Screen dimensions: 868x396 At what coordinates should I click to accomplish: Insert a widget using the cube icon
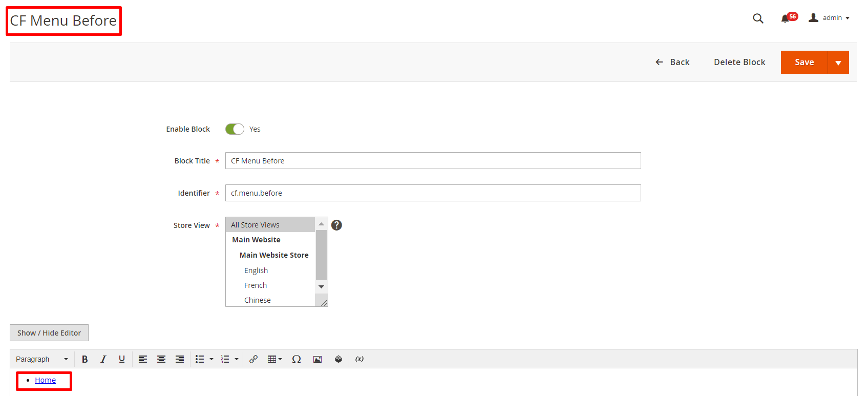[x=338, y=359]
